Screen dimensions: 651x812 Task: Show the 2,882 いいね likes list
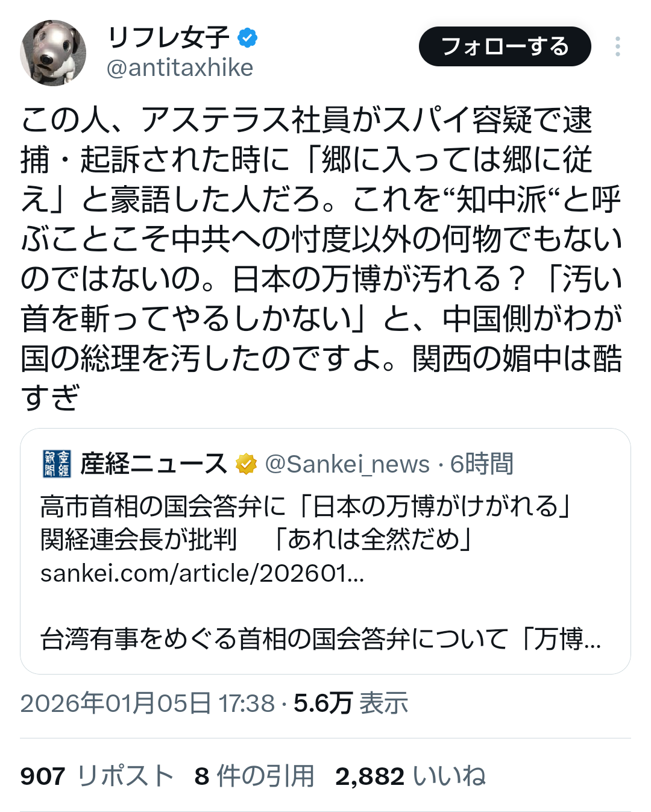tap(410, 776)
